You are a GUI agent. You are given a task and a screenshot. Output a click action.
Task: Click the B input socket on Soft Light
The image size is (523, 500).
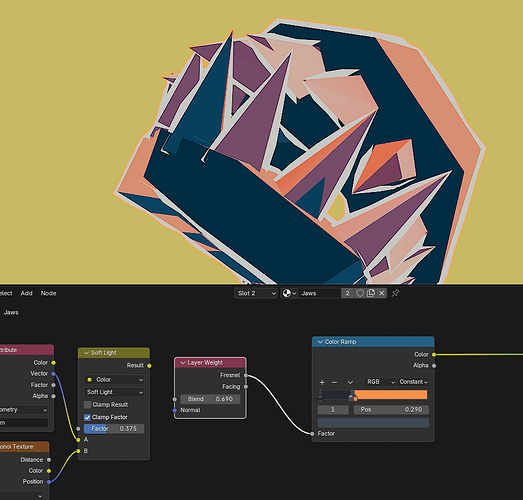coord(78,451)
